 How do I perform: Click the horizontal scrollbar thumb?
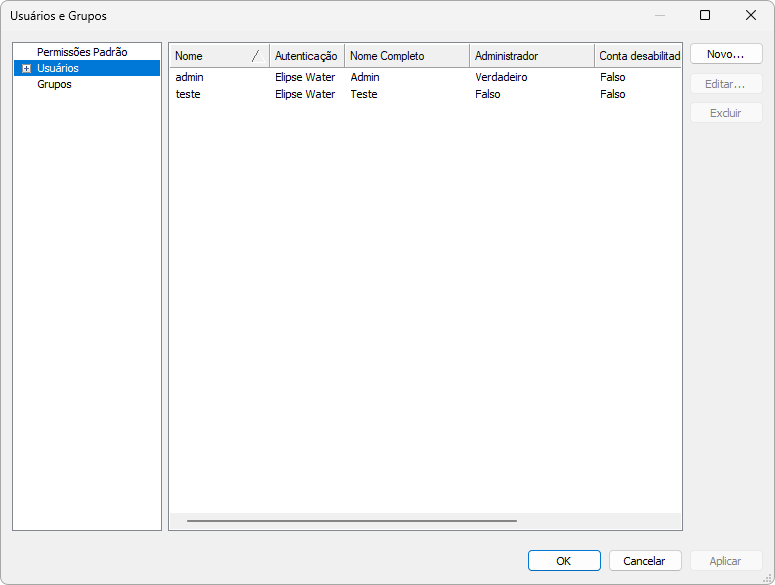350,521
